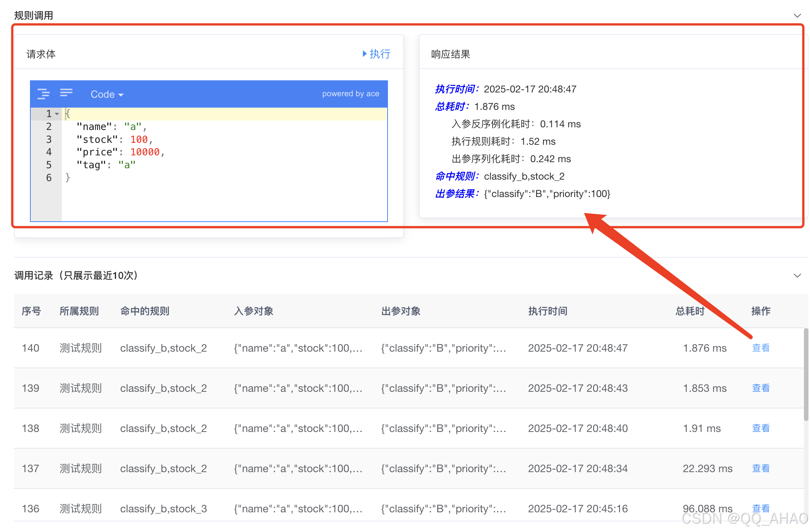810x532 pixels.
Task: Click line number 6 in editor gutter
Action: click(x=49, y=178)
